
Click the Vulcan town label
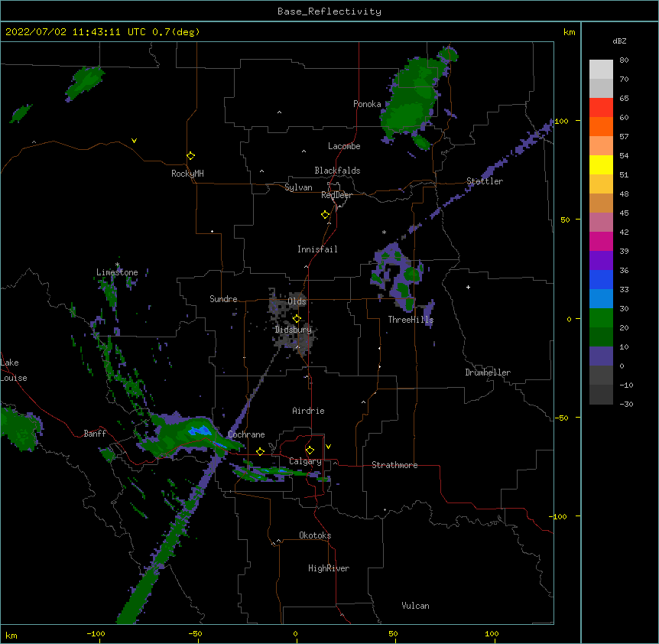click(x=415, y=606)
